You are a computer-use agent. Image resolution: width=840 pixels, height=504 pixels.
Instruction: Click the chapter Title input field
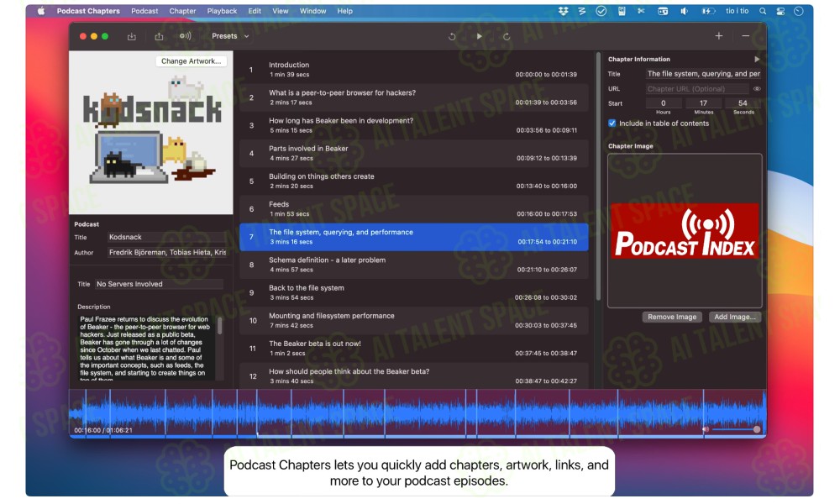[703, 74]
